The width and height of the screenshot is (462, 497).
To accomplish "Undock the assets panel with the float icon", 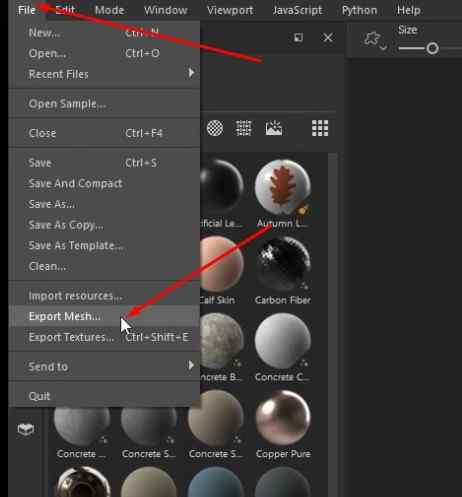I will [298, 37].
